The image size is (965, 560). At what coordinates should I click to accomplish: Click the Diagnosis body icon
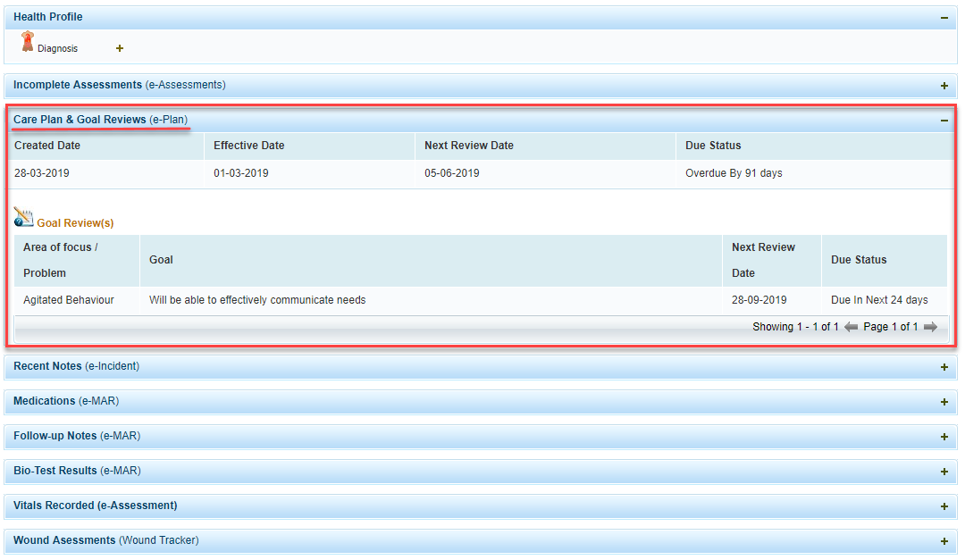[27, 42]
